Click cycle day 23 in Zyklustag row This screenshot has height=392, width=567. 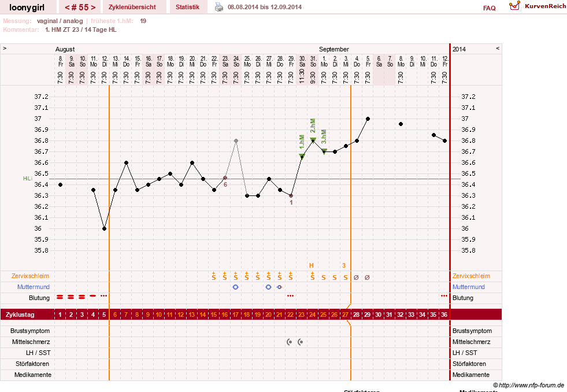tap(301, 315)
